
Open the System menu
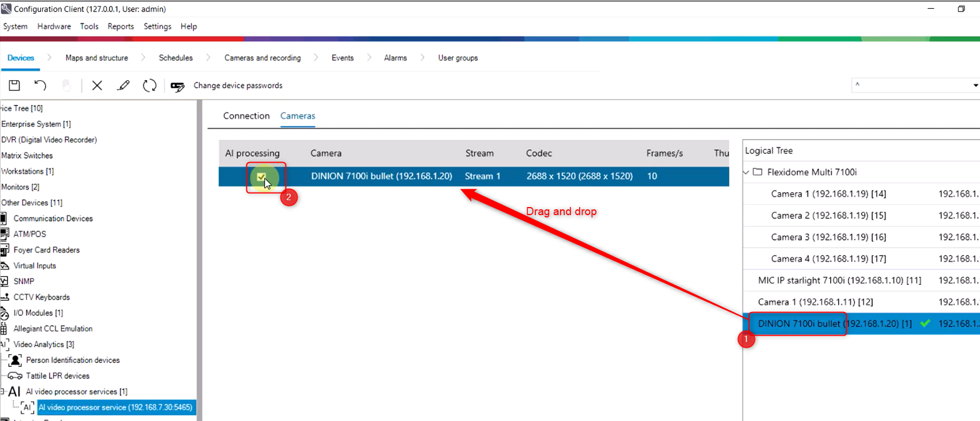16,27
